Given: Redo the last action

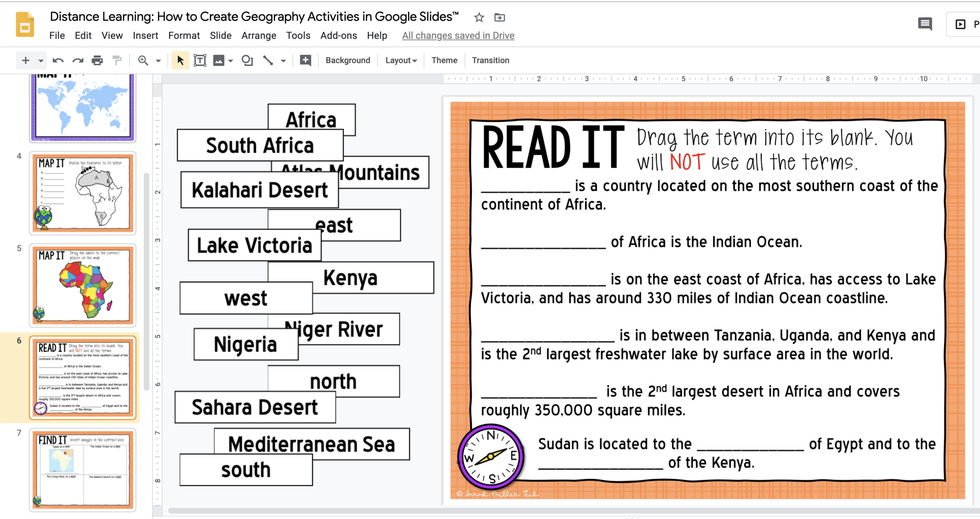Looking at the screenshot, I should click(78, 60).
